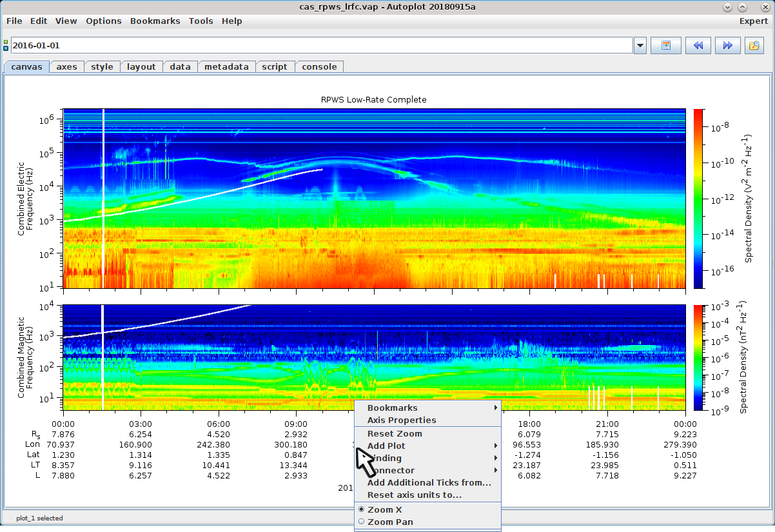Advance to the next time interval

point(727,46)
